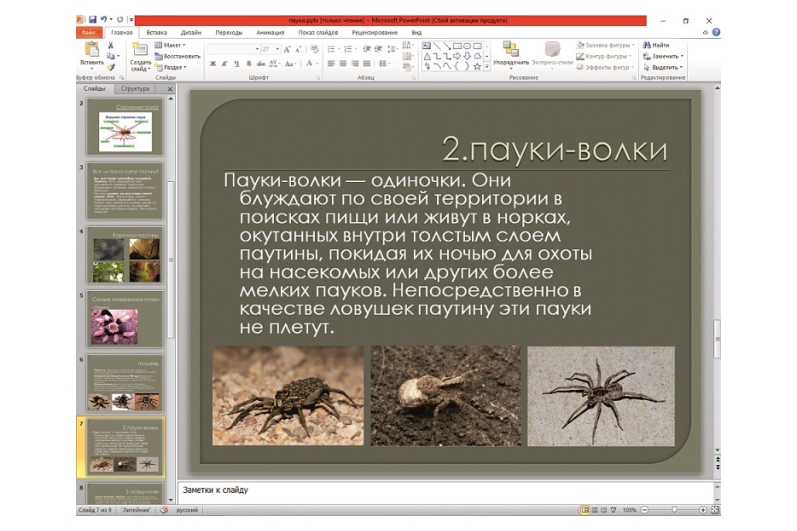Viewport: 797px width, 531px height.
Task: Click the Вид ribbon tab
Action: click(416, 32)
